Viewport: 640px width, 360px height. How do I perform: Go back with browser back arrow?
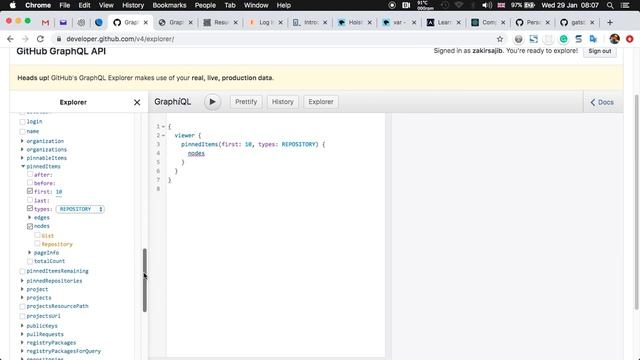pos(10,39)
